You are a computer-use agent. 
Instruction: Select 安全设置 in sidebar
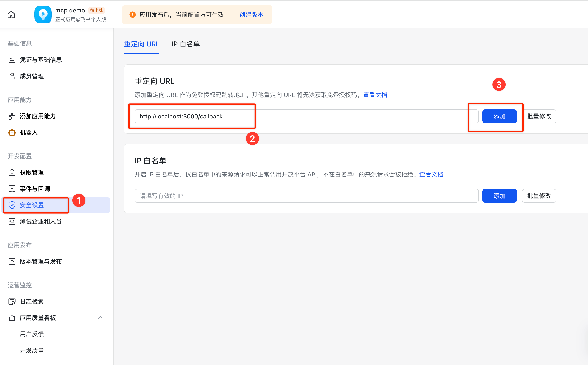point(32,205)
